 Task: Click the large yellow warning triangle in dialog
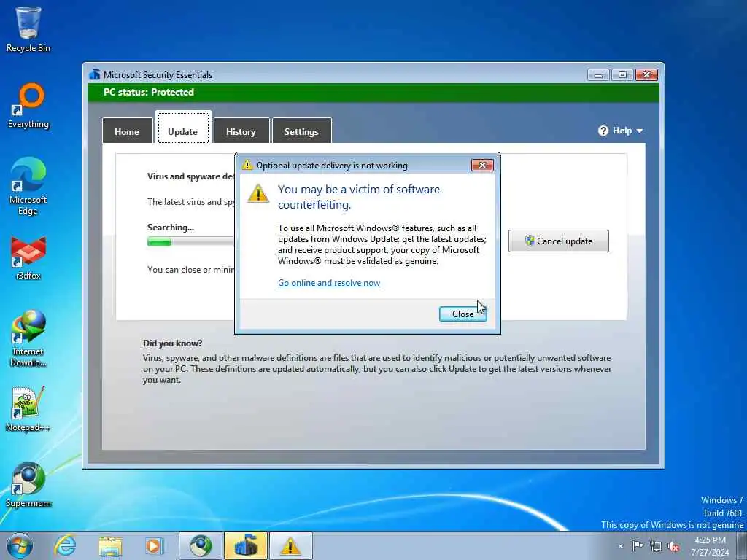coord(258,193)
